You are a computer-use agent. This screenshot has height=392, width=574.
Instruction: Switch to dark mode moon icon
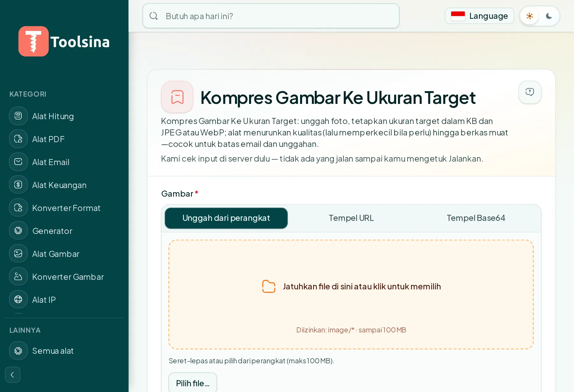click(x=549, y=16)
